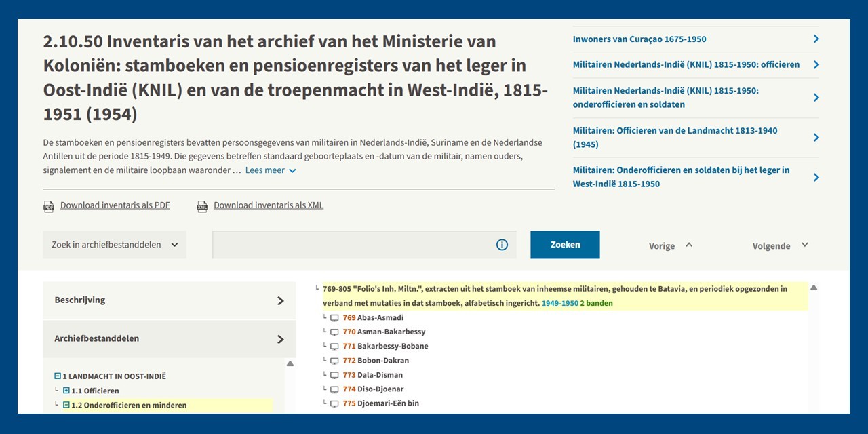Click the PDF file icon
868x434 pixels.
point(49,206)
